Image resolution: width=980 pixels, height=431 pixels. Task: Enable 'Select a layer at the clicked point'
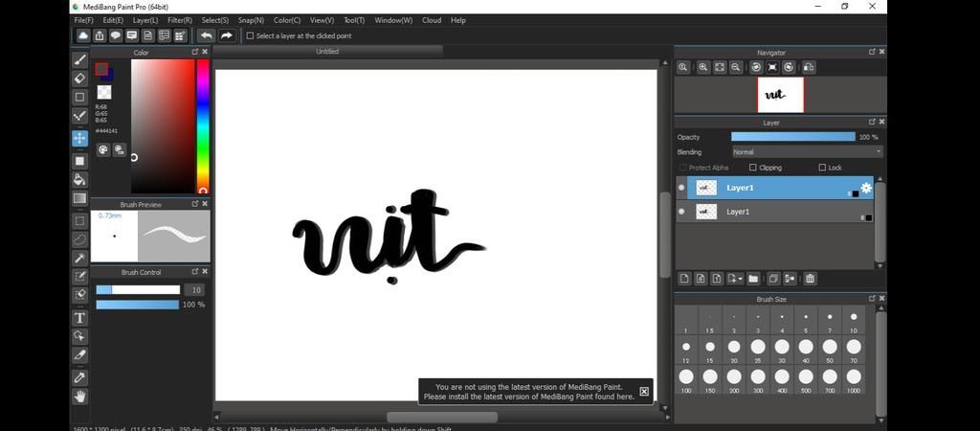pyautogui.click(x=250, y=36)
